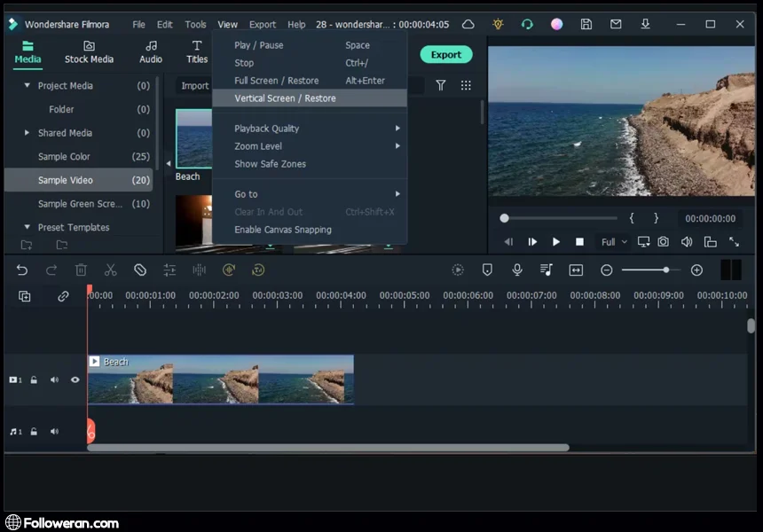763x532 pixels.
Task: Open the grid view options icon
Action: click(466, 86)
